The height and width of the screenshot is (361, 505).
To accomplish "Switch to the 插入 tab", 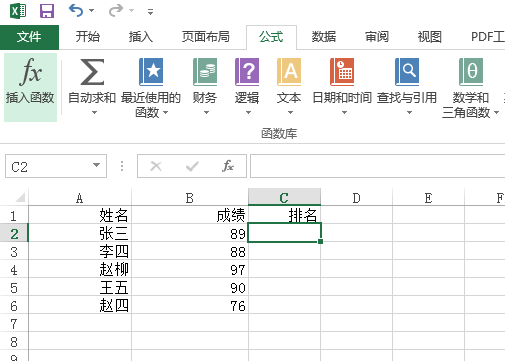I will click(140, 37).
